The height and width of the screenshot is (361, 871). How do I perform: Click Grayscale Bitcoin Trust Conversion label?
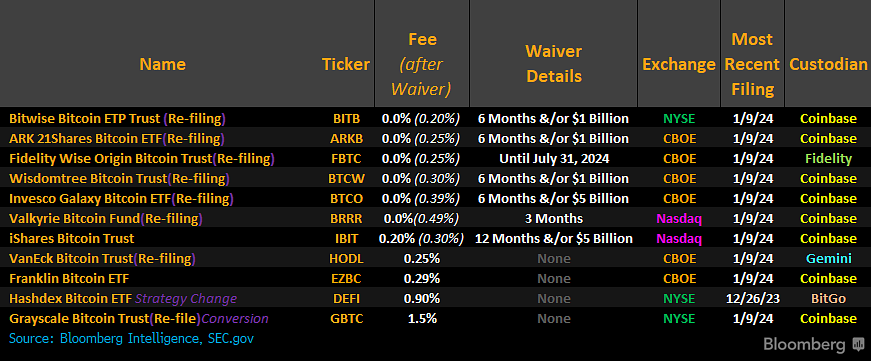(235, 318)
